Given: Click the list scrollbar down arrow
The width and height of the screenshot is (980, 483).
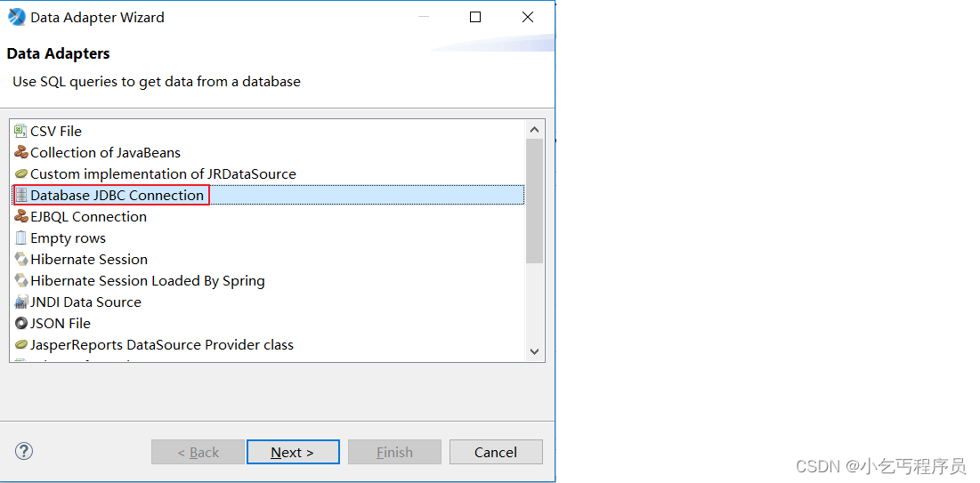Looking at the screenshot, I should pos(534,351).
